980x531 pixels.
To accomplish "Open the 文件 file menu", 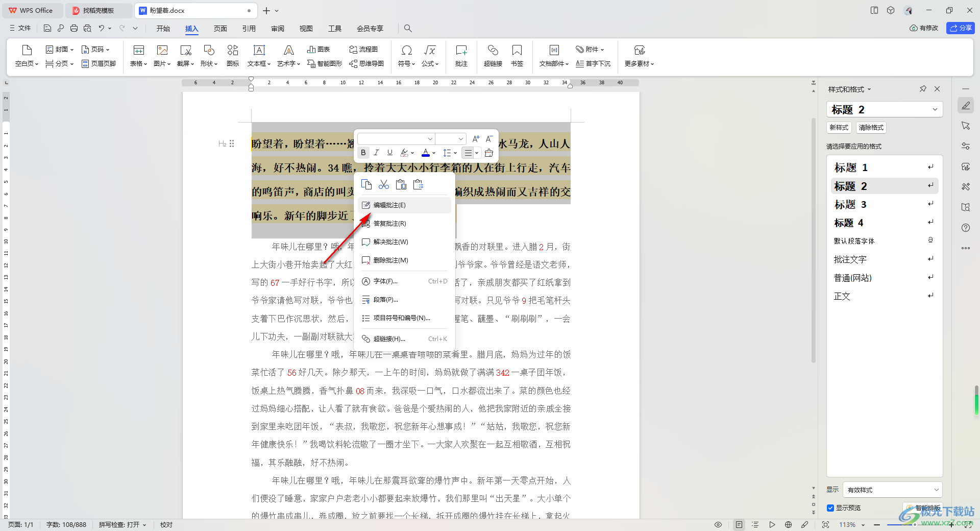I will coord(20,29).
